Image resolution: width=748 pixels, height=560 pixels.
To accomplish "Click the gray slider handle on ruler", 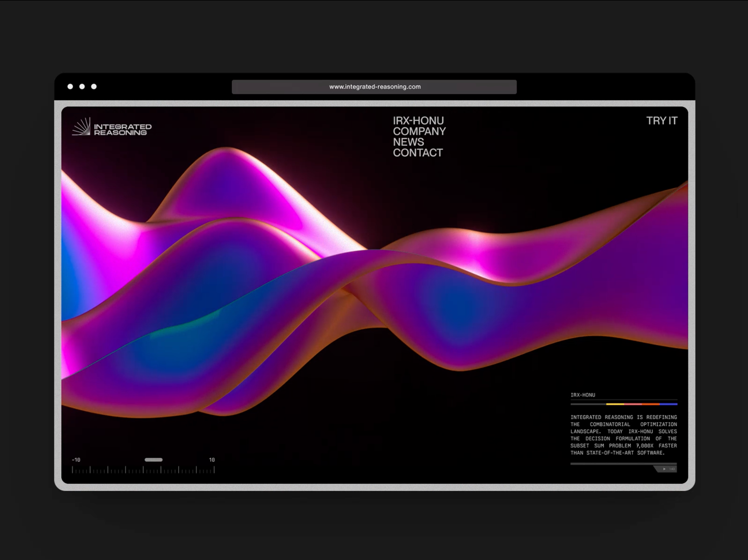I will tap(153, 460).
